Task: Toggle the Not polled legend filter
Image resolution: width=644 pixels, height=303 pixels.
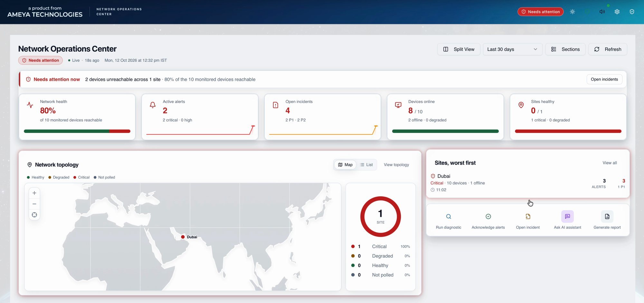Action: coord(104,177)
